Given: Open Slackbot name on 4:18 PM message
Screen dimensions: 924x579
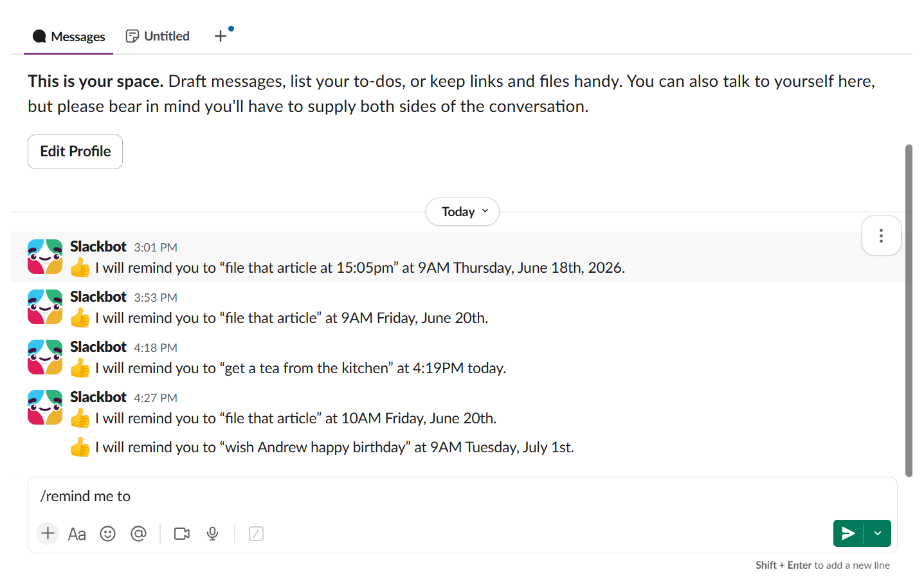Looking at the screenshot, I should click(98, 347).
